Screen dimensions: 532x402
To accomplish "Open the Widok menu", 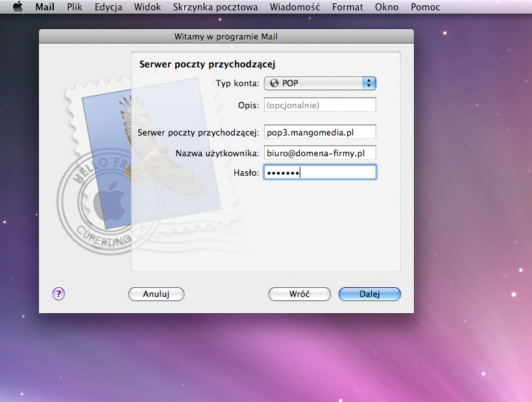I will coord(147,6).
